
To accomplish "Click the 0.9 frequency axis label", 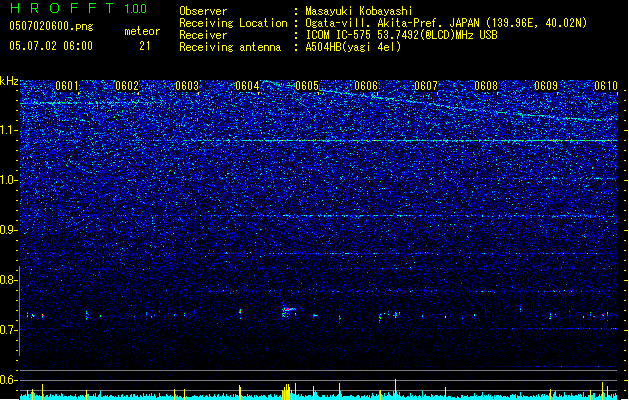I will (8, 230).
